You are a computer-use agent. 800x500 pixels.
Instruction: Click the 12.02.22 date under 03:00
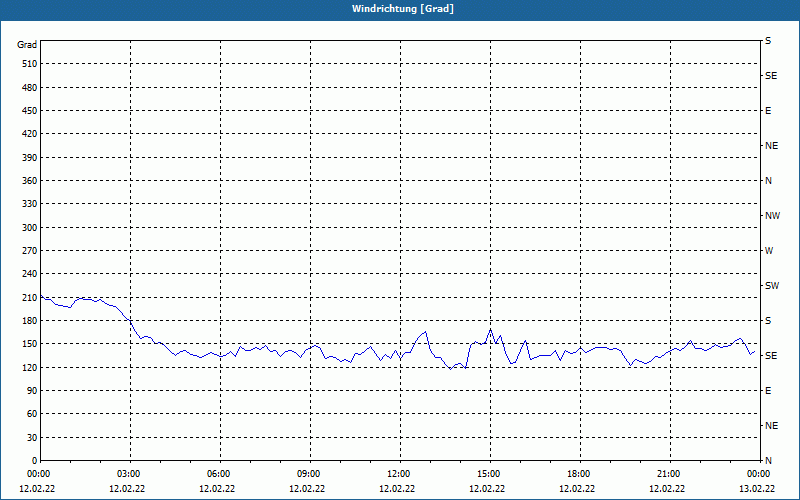pyautogui.click(x=127, y=489)
